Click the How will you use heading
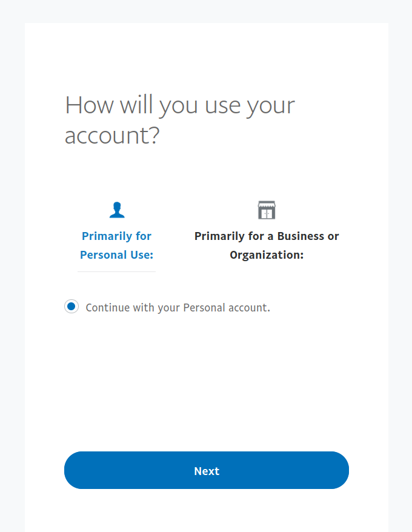This screenshot has height=532, width=412. click(179, 119)
